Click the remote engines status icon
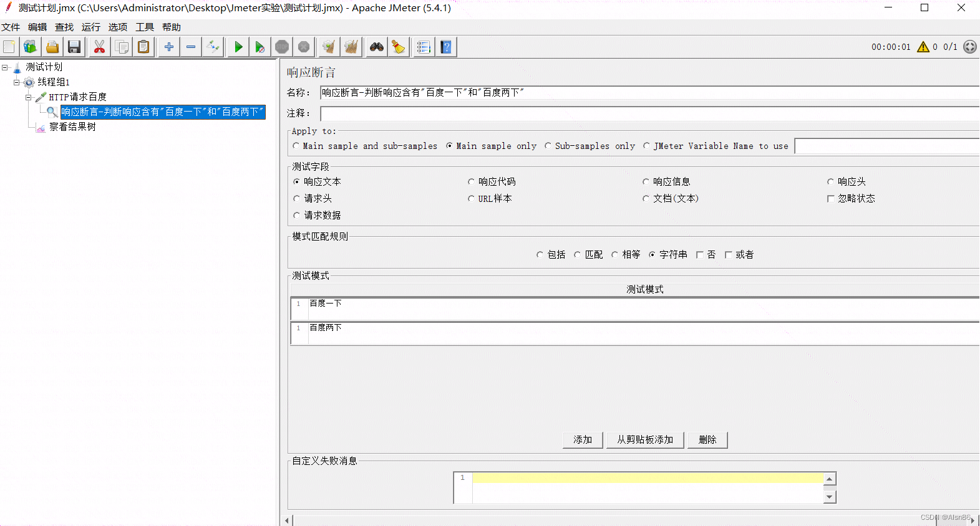The image size is (980, 526). click(x=970, y=47)
